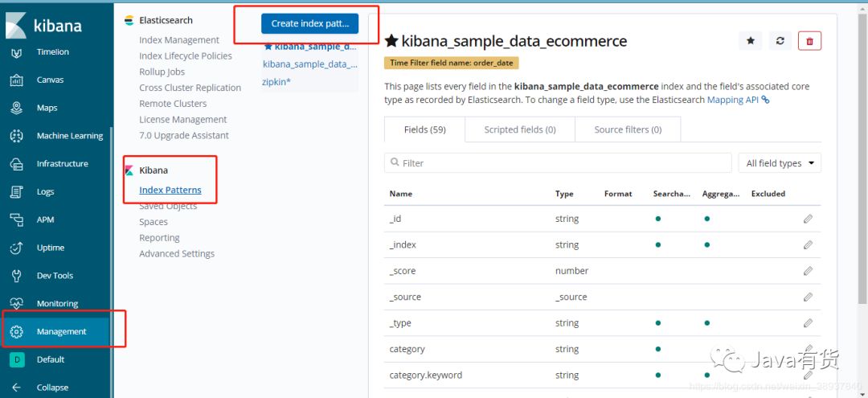Switch to the Scripted fields tab
The image size is (868, 398).
point(520,129)
